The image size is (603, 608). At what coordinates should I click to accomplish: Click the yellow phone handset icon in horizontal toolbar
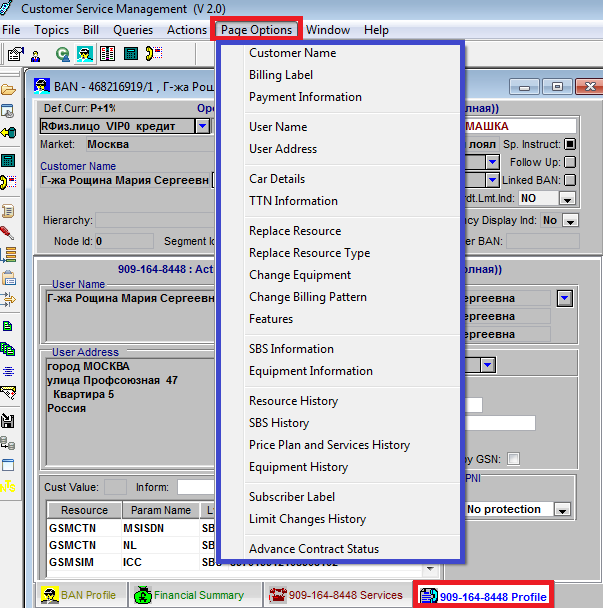[x=154, y=54]
